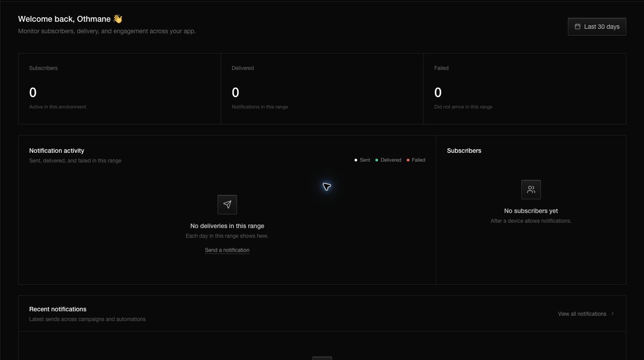
Task: Click the red Failed legend dot
Action: tap(408, 160)
